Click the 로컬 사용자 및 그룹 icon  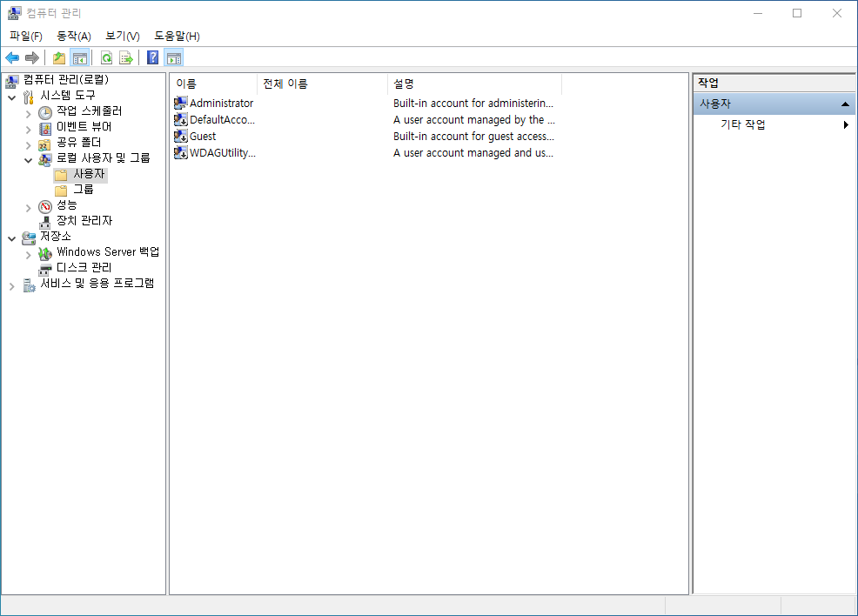click(x=45, y=160)
